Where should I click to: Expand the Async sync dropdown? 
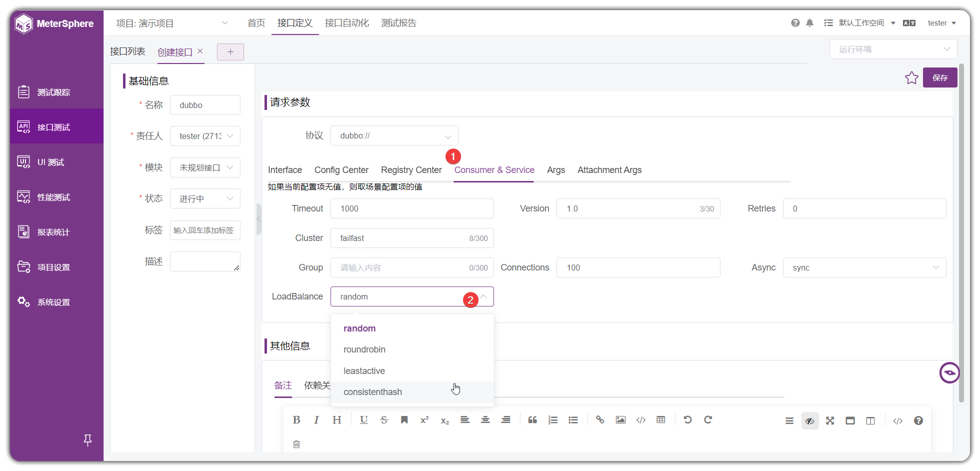864,268
